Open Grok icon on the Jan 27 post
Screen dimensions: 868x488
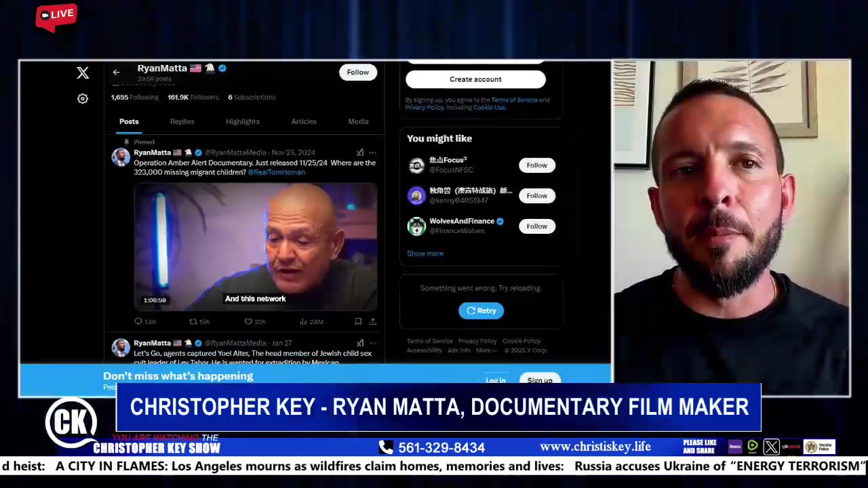pos(360,343)
